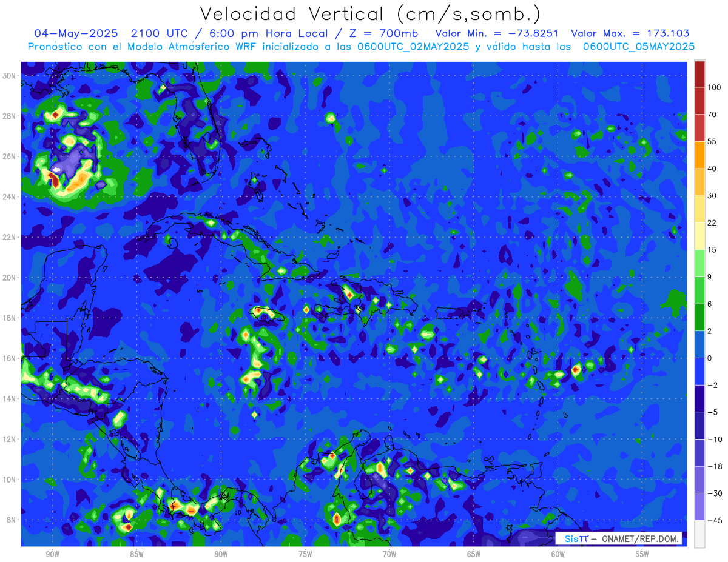This screenshot has height=562, width=728.
Task: Click the "Valor Max. = 173.103" value
Action: (x=630, y=33)
